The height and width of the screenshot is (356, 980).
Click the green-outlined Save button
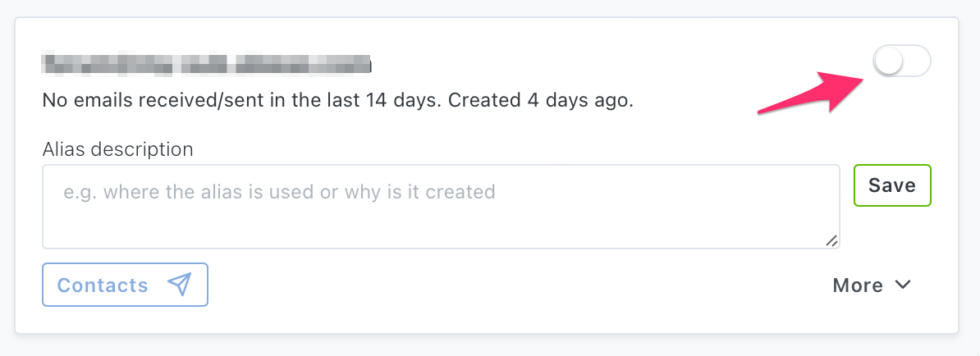(x=892, y=185)
